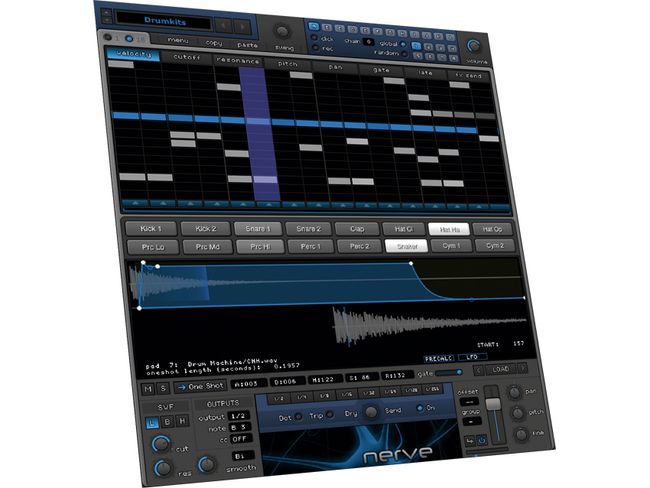Select band-pass B filter mode
Viewport: 650px width, 488px height.
(x=168, y=422)
